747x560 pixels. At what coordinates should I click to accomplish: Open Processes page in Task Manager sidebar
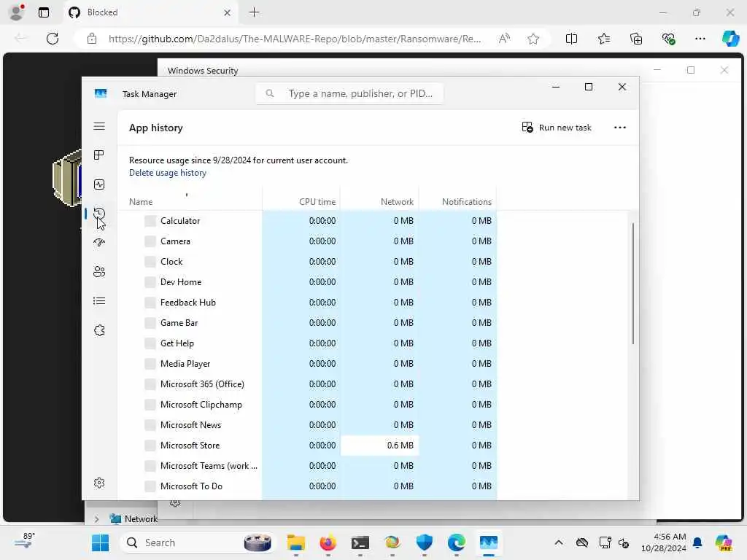[x=99, y=155]
